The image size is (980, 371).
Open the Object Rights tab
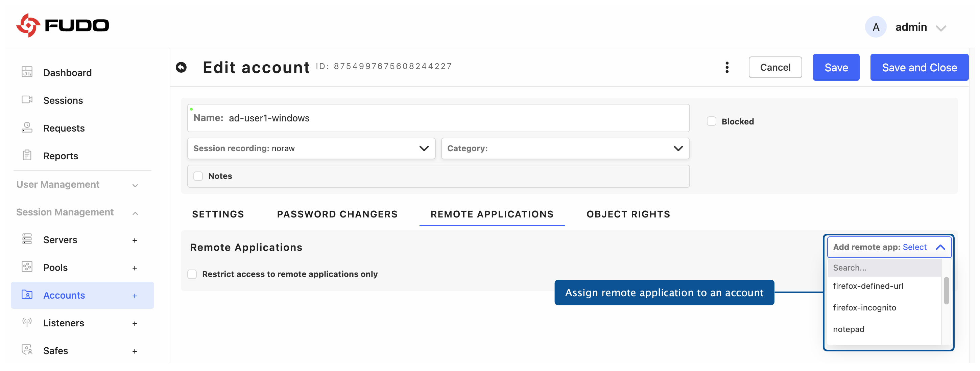click(x=628, y=214)
